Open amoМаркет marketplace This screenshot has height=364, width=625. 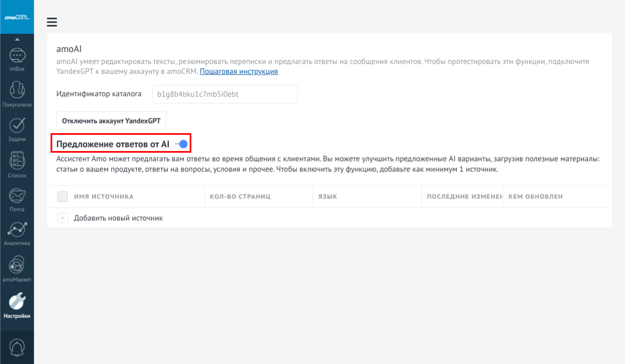click(x=17, y=269)
